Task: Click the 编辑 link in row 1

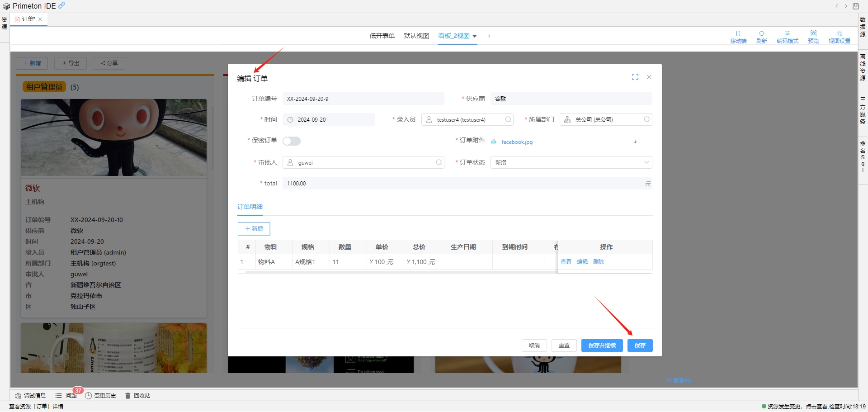Action: tap(582, 262)
